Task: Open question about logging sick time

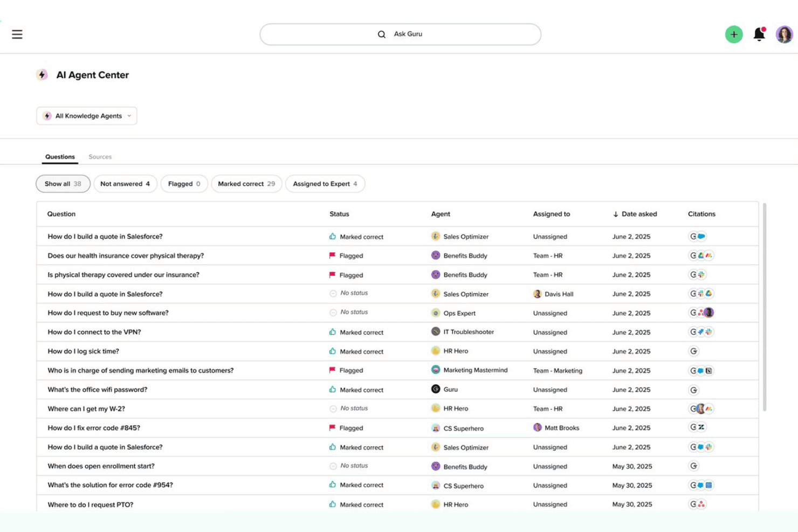Action: pyautogui.click(x=83, y=351)
